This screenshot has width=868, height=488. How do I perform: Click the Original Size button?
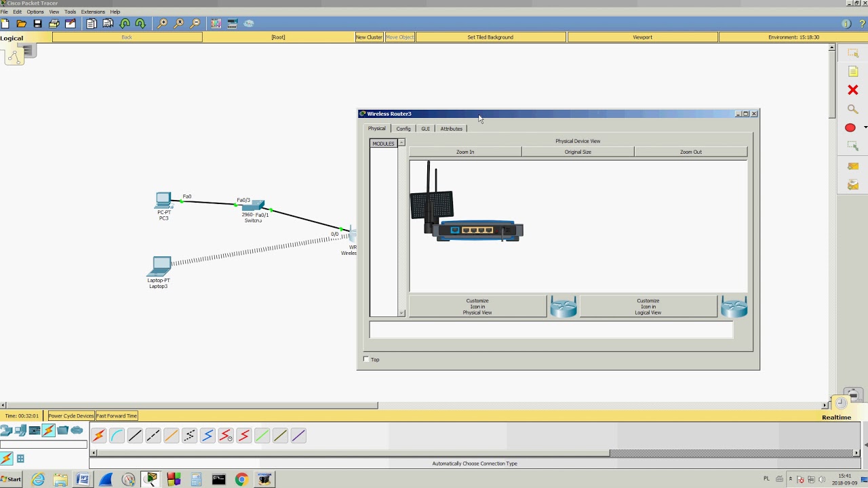pos(578,152)
